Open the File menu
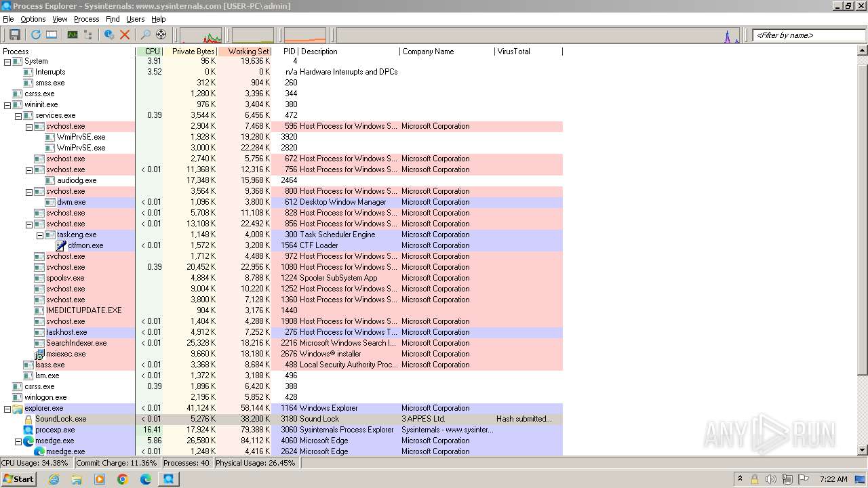The width and height of the screenshot is (868, 488). [x=8, y=19]
